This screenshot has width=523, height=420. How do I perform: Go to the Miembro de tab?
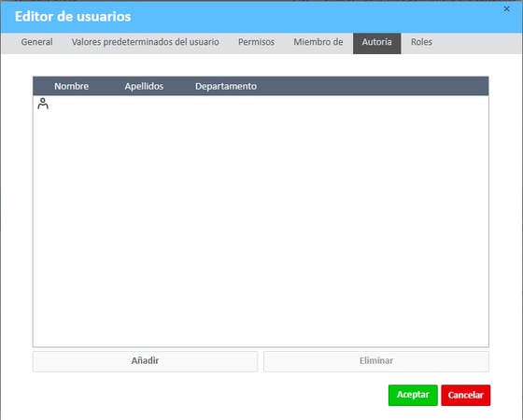point(318,42)
